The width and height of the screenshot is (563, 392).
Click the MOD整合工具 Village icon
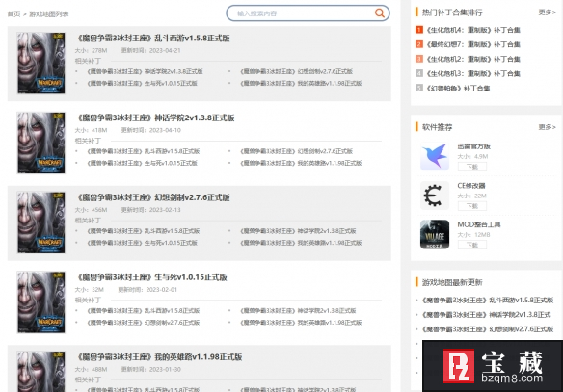click(435, 234)
